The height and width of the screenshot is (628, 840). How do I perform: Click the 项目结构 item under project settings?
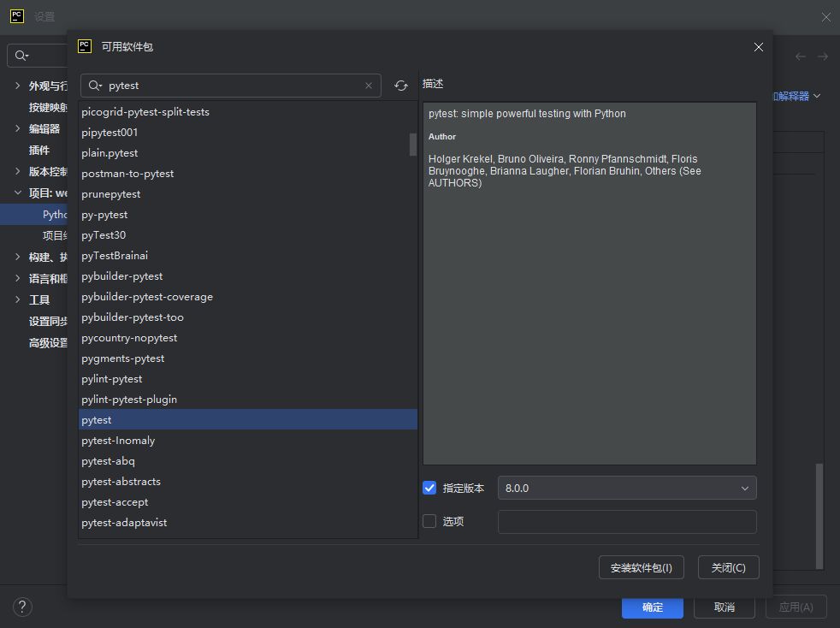(x=55, y=236)
